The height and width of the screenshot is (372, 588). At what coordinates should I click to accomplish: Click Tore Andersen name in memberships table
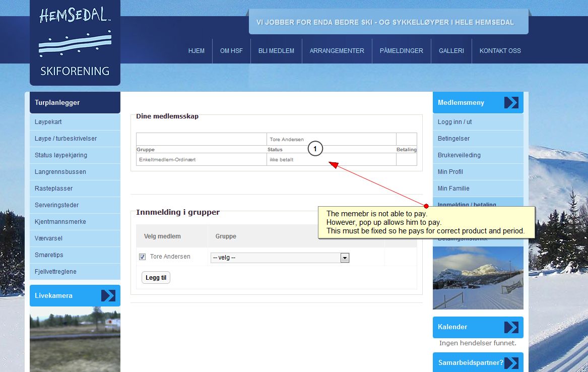tap(287, 139)
